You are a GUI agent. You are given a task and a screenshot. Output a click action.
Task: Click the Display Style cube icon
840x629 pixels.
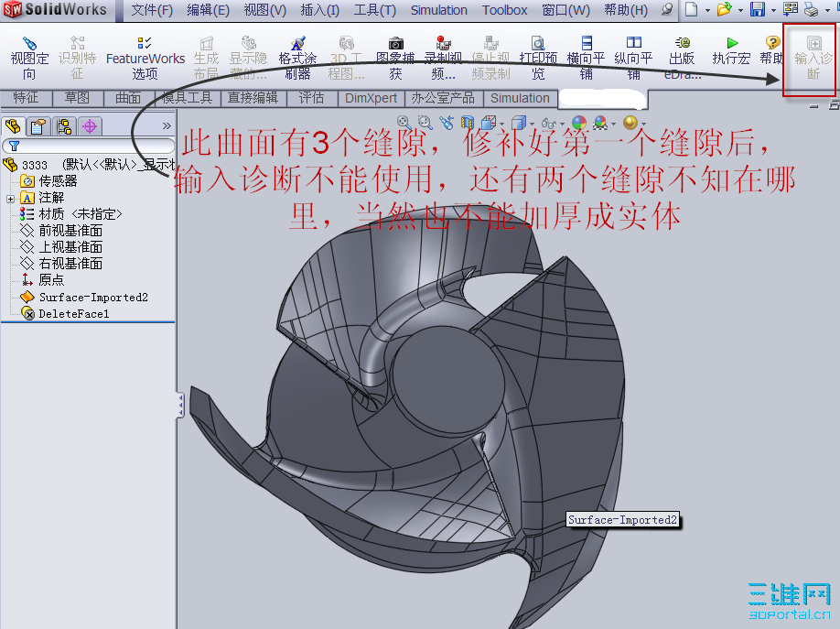click(519, 123)
